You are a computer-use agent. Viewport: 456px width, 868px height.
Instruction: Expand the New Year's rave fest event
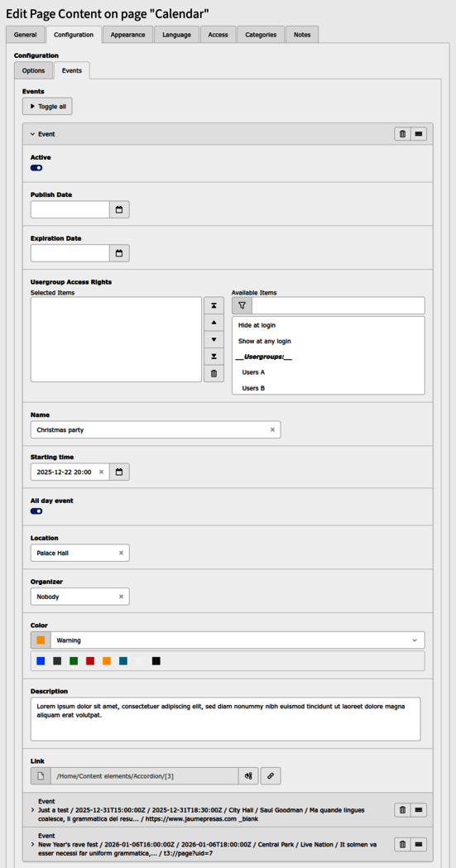click(x=32, y=845)
